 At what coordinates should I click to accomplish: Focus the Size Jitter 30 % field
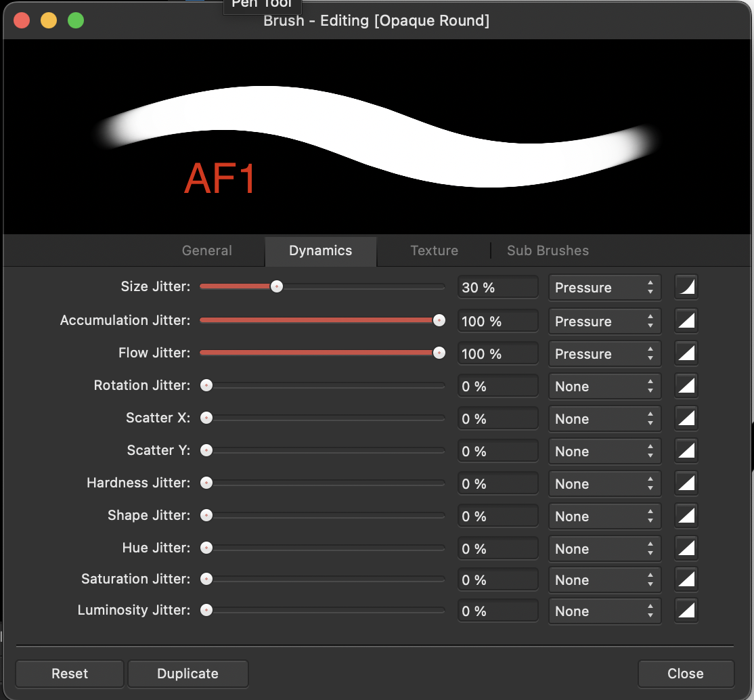pos(497,287)
